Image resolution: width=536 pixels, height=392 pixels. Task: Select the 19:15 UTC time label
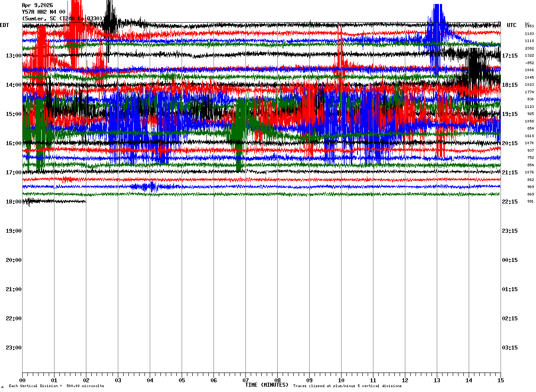pyautogui.click(x=510, y=114)
